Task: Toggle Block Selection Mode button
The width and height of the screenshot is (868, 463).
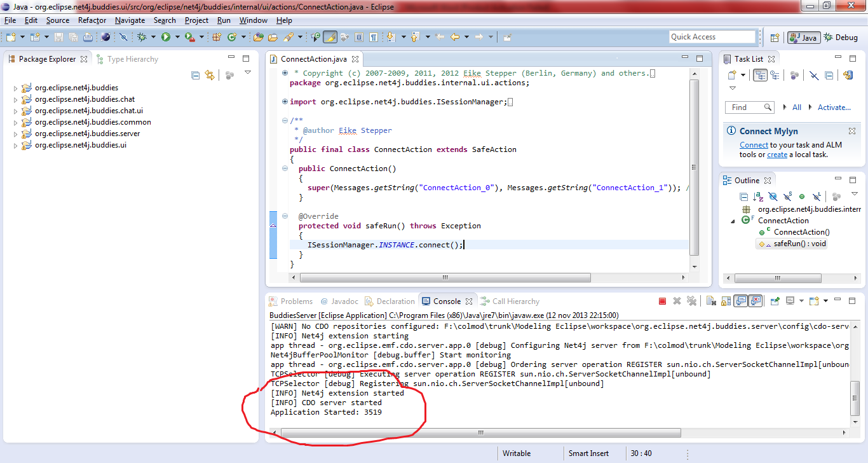Action: point(359,37)
